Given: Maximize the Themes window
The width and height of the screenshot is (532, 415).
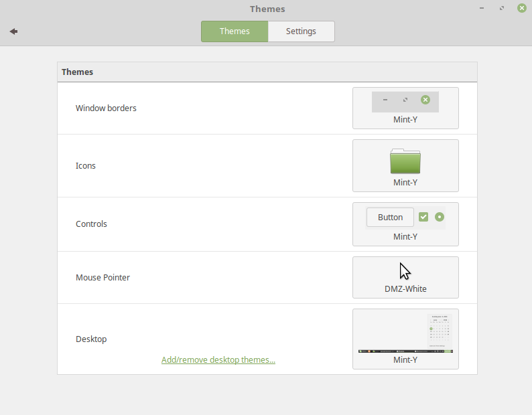Looking at the screenshot, I should (x=502, y=8).
